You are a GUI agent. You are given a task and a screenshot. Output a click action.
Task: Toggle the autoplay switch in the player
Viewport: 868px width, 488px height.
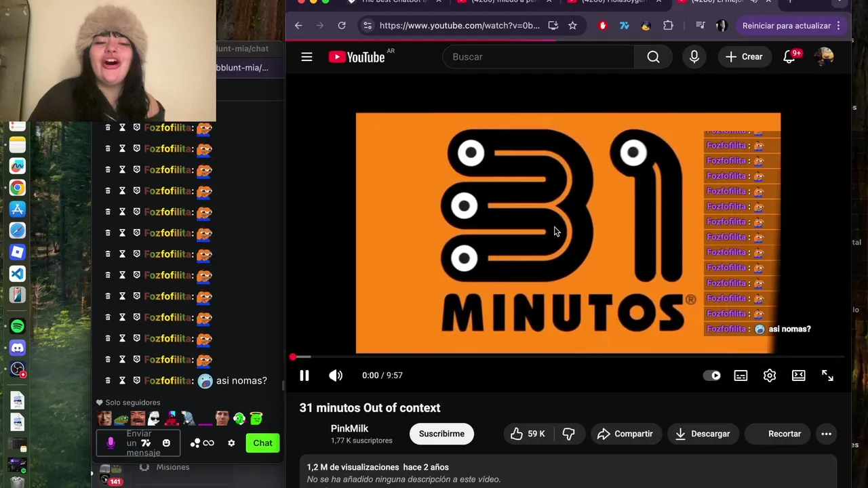coord(711,375)
